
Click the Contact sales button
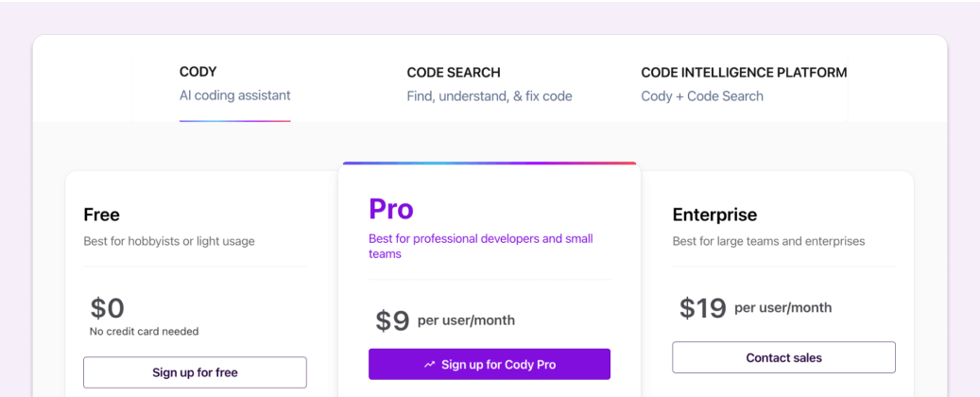783,357
